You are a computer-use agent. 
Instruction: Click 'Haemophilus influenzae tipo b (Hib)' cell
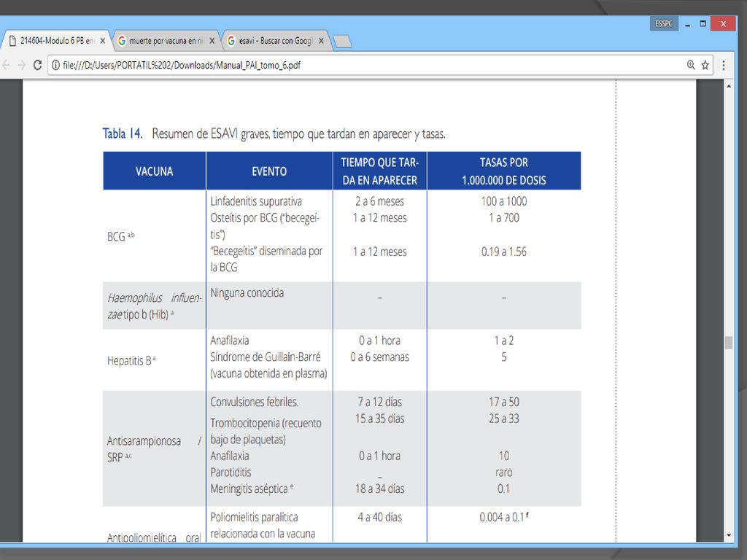[x=155, y=306]
